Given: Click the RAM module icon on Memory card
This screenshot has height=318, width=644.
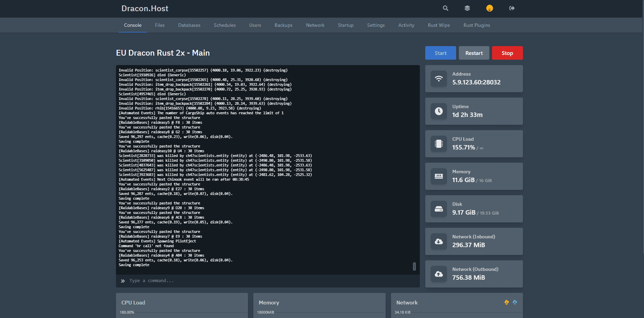Looking at the screenshot, I should click(x=439, y=176).
